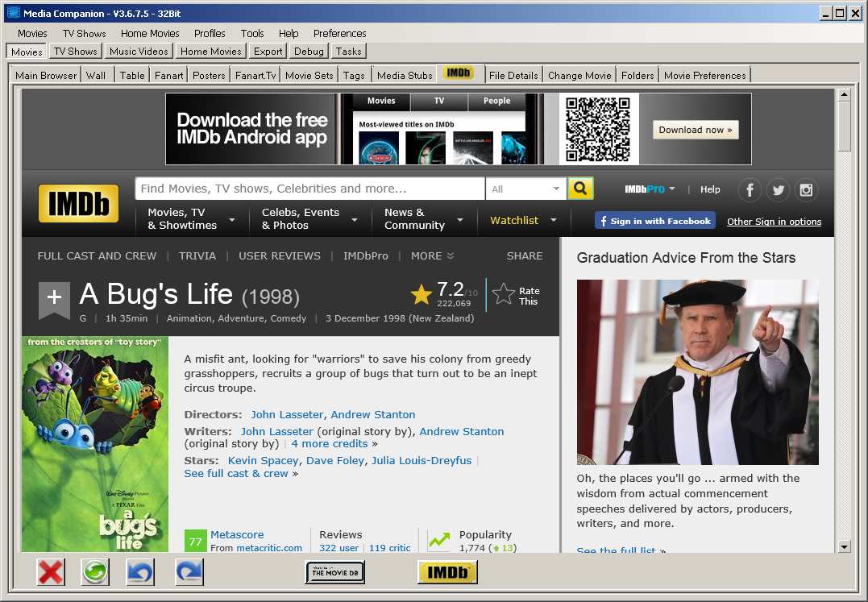Click the Rate This star

coord(503,294)
